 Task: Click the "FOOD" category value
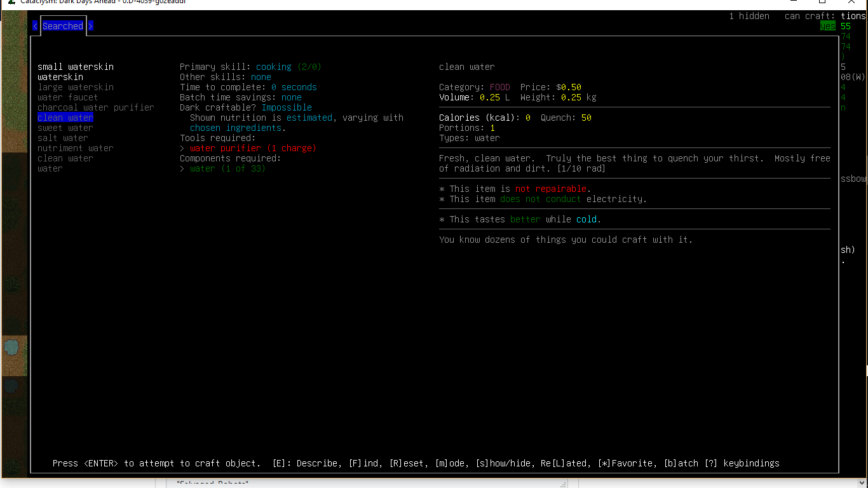point(500,87)
